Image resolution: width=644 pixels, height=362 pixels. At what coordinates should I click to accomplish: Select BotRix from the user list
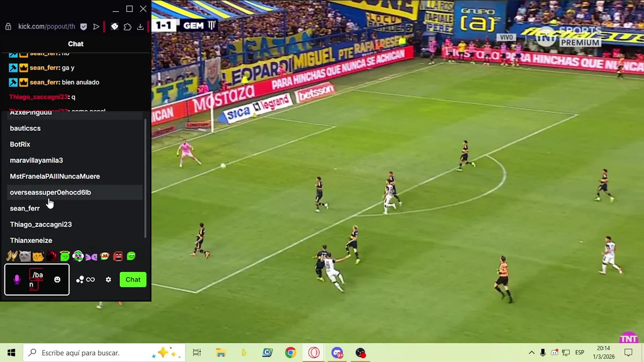(75, 144)
